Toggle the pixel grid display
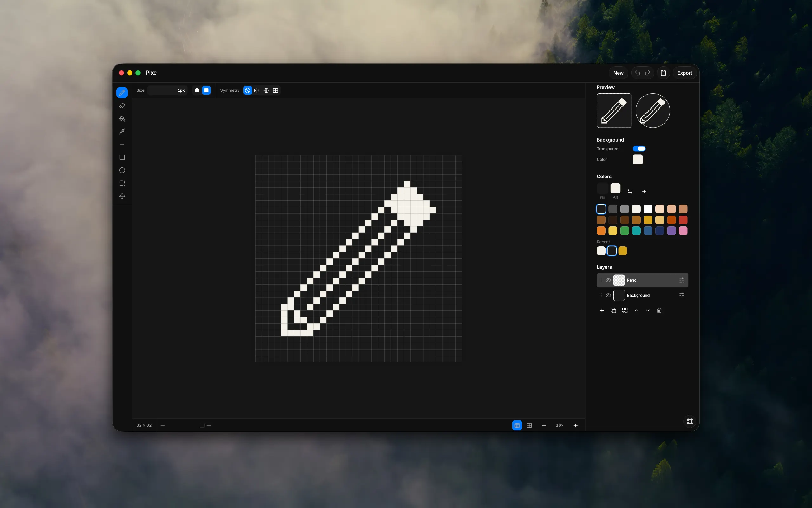Image resolution: width=812 pixels, height=508 pixels. (517, 425)
